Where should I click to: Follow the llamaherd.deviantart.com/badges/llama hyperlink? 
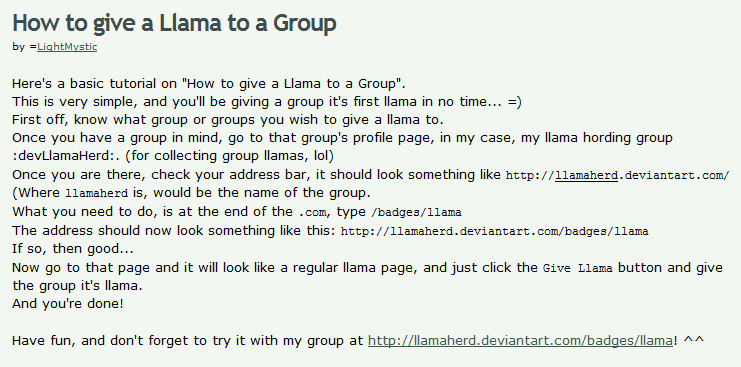[520, 341]
